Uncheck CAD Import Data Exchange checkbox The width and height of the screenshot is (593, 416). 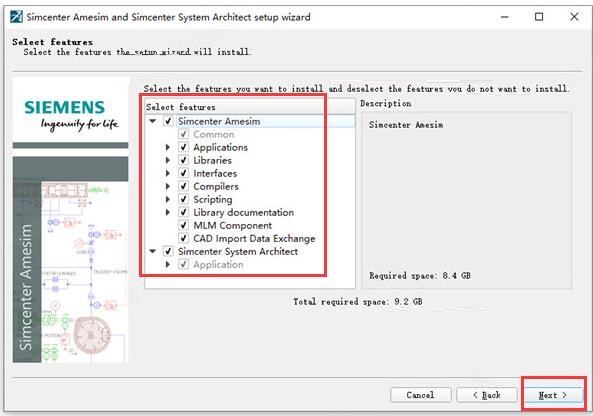(183, 238)
